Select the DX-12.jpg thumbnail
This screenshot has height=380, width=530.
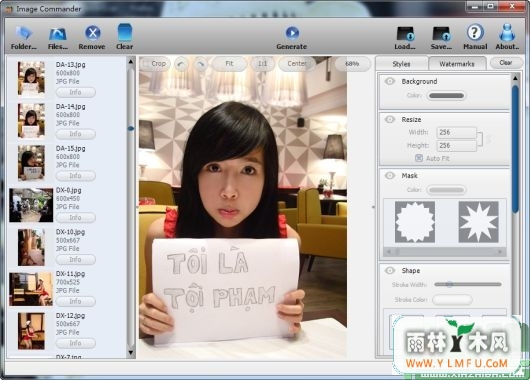[31, 331]
